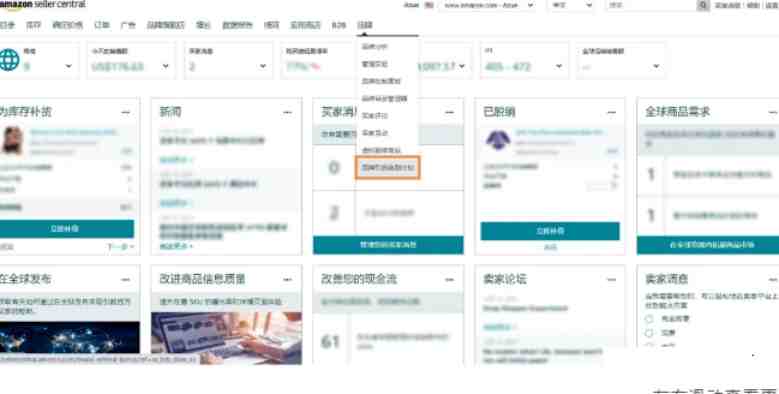Collapse the 改善您的现金流 card with its dash icon
779x394 pixels.
(x=449, y=280)
